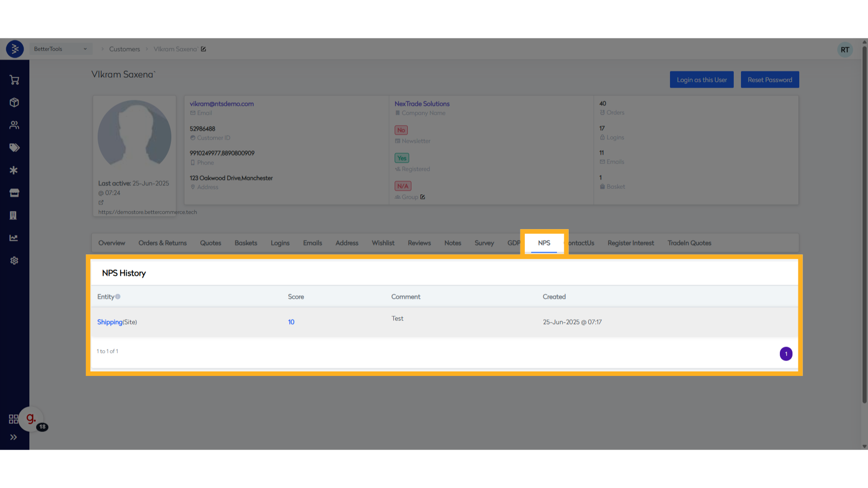Select the promotions tag sidebar icon
This screenshot has width=868, height=488.
pos(14,148)
